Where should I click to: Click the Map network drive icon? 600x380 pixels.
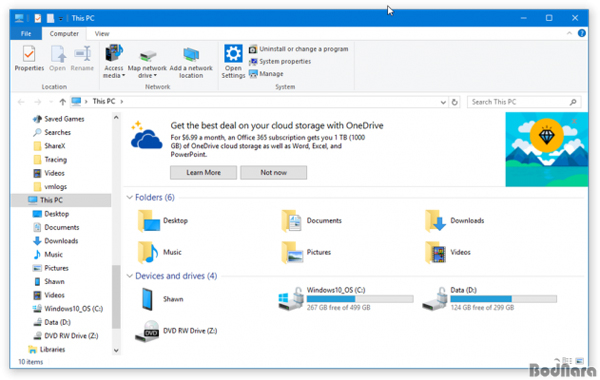[147, 55]
